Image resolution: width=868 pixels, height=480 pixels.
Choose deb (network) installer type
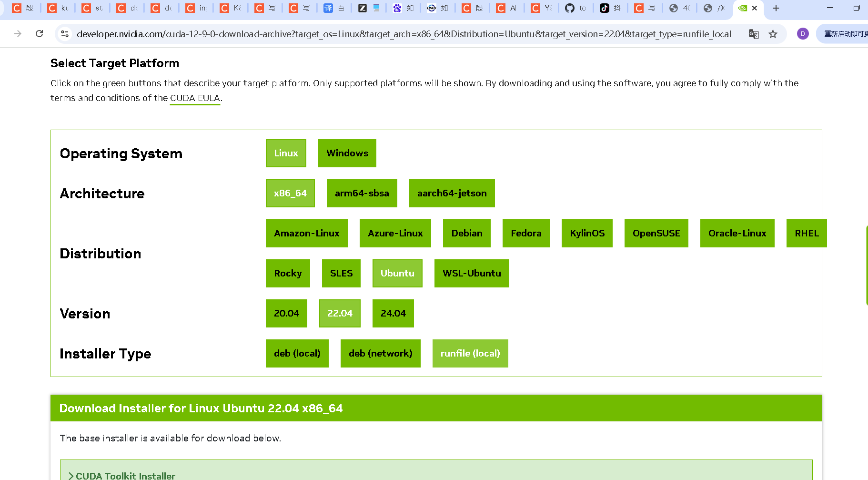pyautogui.click(x=381, y=353)
